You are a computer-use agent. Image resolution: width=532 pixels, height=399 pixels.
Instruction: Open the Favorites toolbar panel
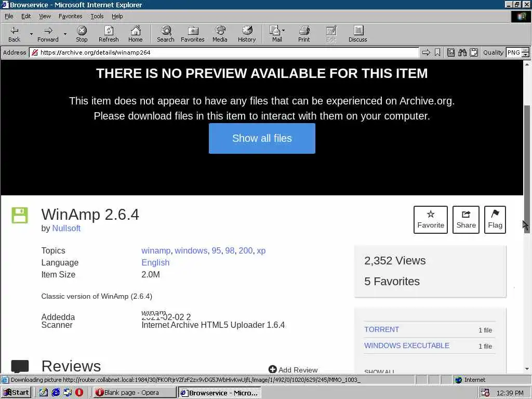click(193, 34)
